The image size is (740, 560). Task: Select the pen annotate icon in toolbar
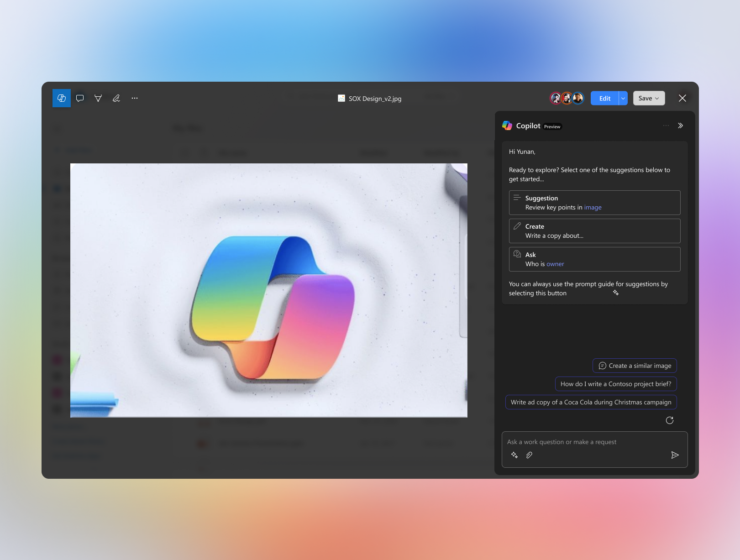pos(116,98)
